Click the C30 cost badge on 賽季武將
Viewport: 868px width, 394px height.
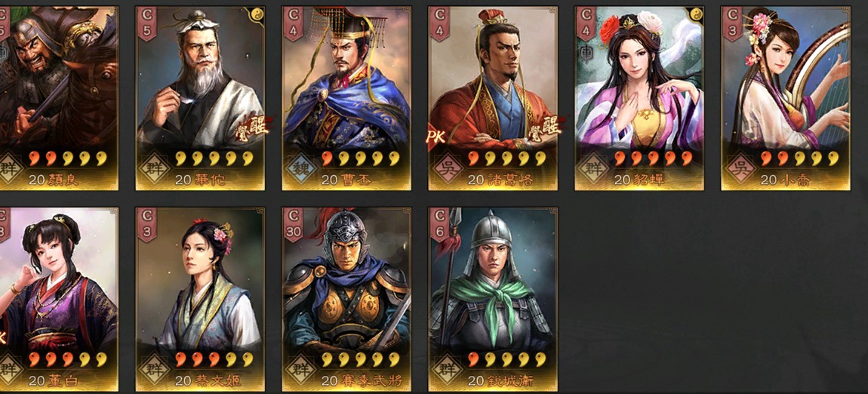[x=294, y=224]
